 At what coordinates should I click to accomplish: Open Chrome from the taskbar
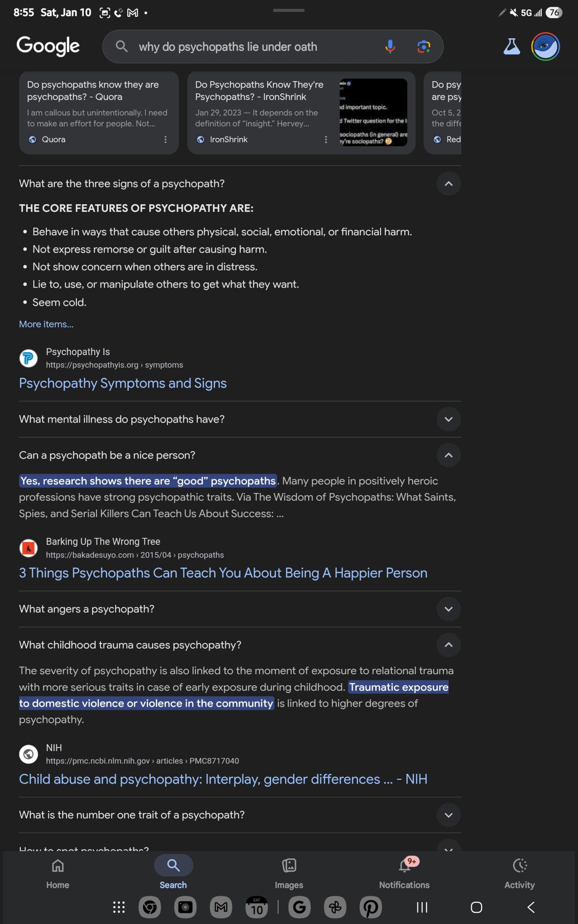tap(149, 907)
